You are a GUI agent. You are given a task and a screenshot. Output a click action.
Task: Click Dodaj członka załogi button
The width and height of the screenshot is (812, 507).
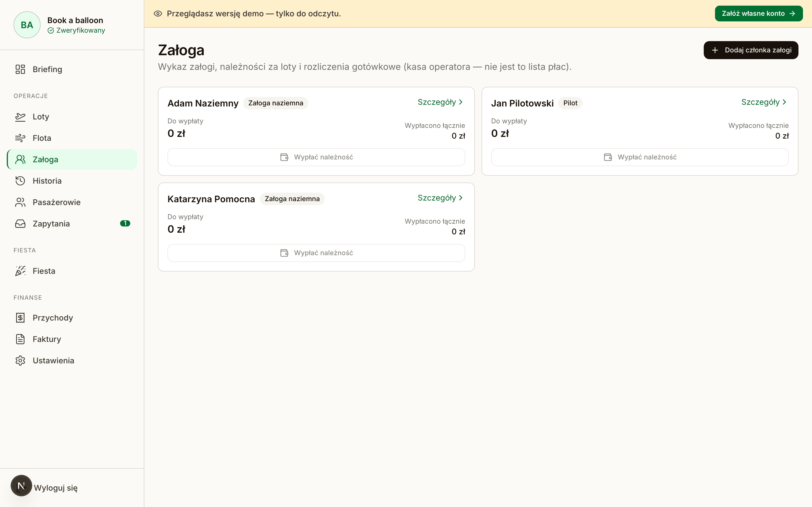(x=751, y=50)
